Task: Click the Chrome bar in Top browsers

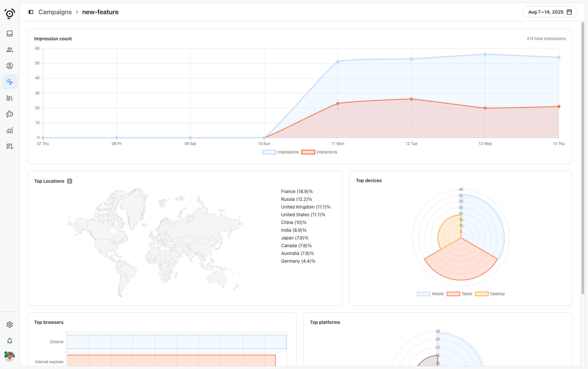Action: (177, 342)
